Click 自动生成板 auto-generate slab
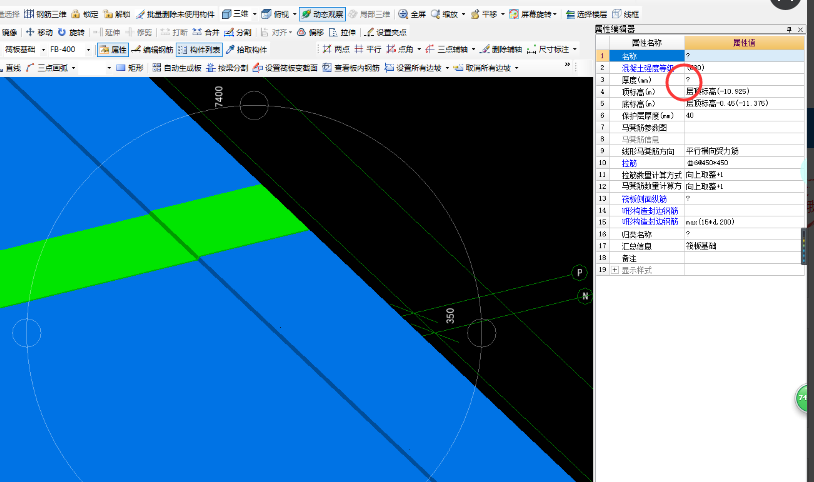Screen dimensions: 814x482 (177, 68)
